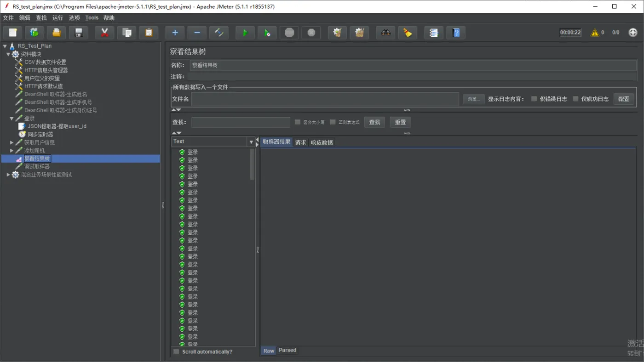Image resolution: width=644 pixels, height=362 pixels.
Task: Select the Raw view tab
Action: tap(269, 351)
